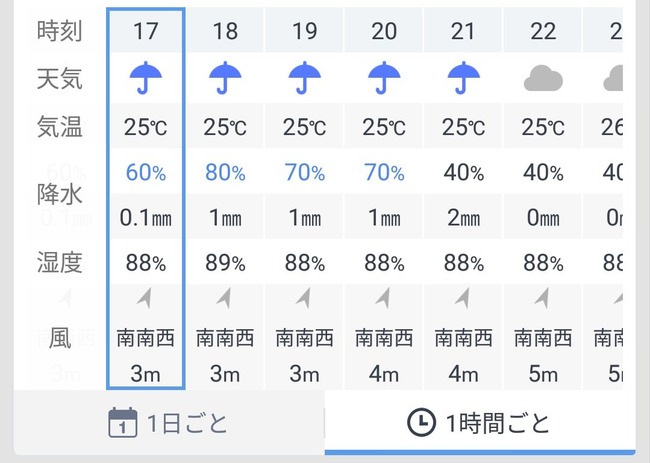Click the 89% humidity value
Screen dimensions: 650x463
[x=225, y=263]
